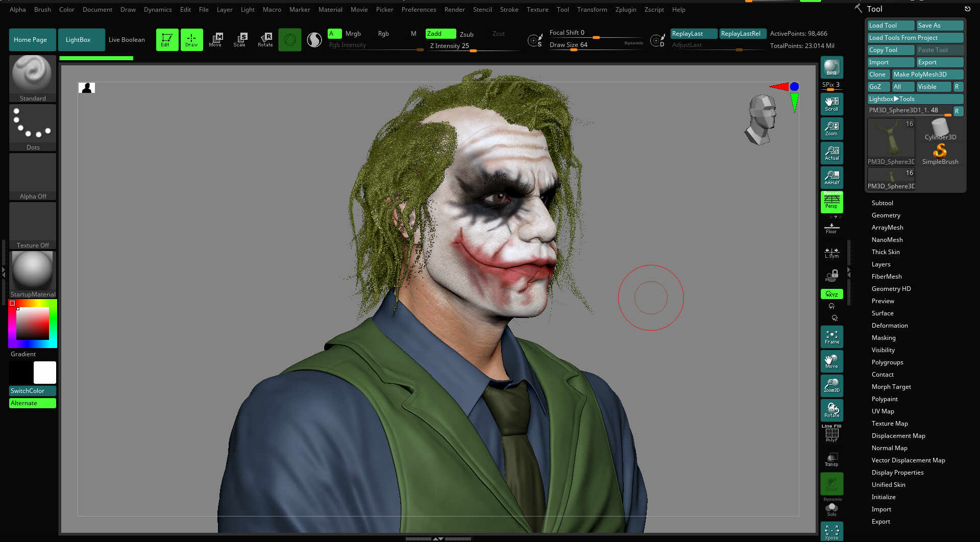Select the Cylinder3D tool thumbnail
This screenshot has width=980, height=542.
tap(940, 130)
